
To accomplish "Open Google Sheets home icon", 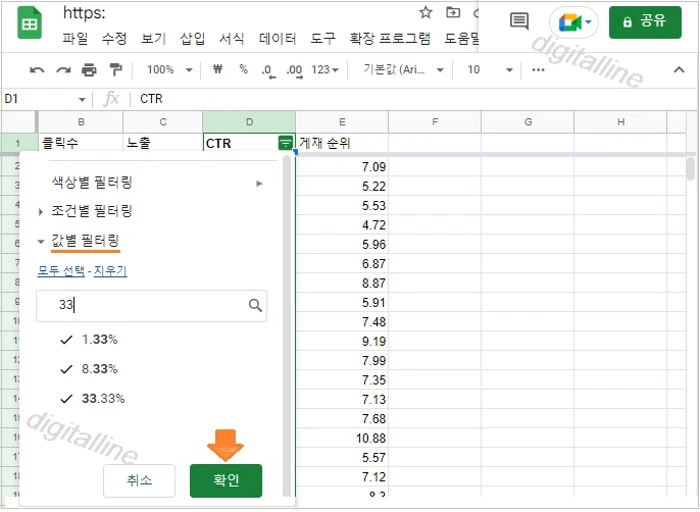I will pyautogui.click(x=29, y=22).
